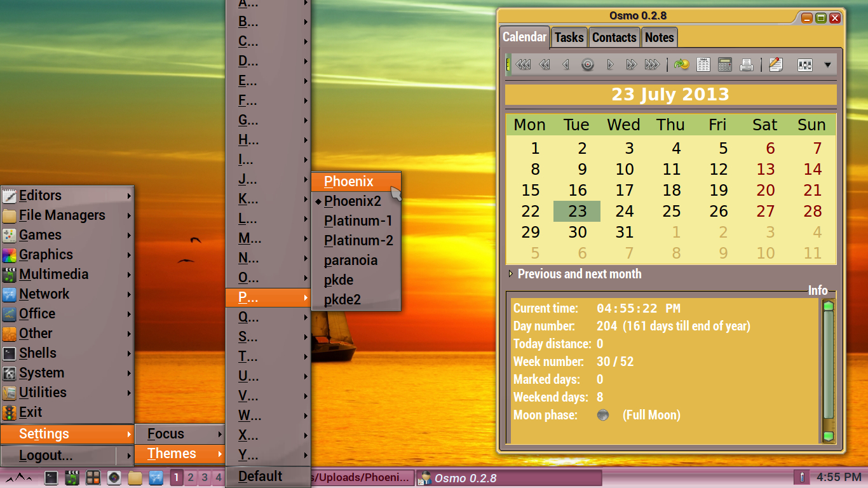
Task: Open the date calculator icon
Action: click(x=725, y=64)
